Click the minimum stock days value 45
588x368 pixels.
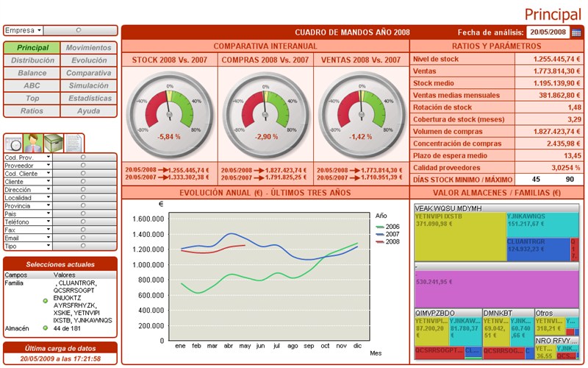(537, 180)
